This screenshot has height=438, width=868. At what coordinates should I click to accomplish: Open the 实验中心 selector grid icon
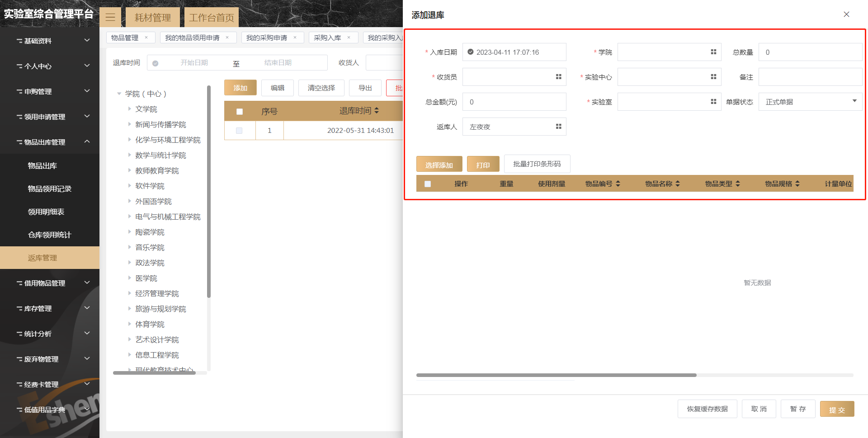point(713,77)
